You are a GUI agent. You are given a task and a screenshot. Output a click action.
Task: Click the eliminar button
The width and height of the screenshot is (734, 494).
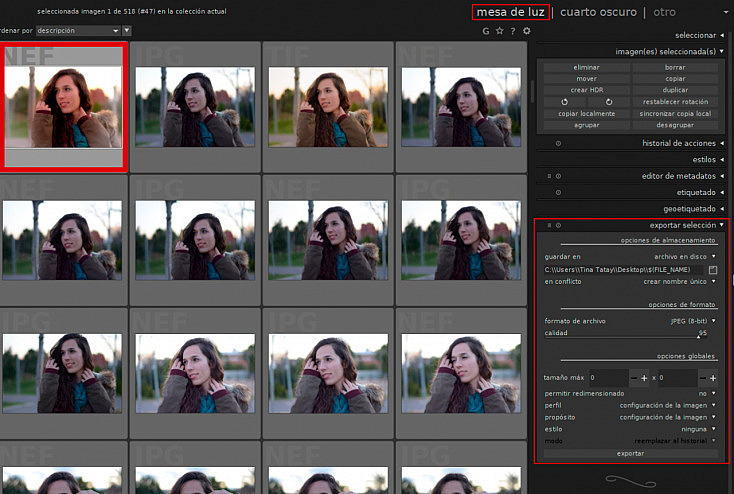[x=587, y=67]
